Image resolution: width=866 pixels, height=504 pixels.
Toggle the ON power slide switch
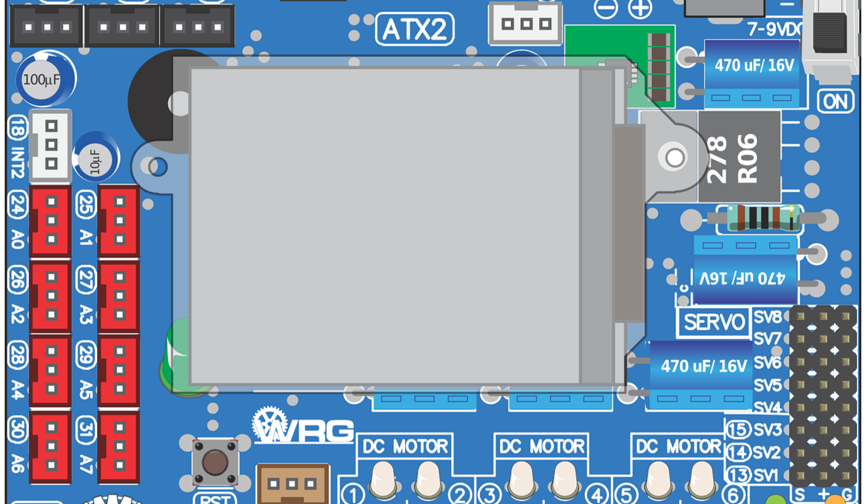tap(830, 38)
